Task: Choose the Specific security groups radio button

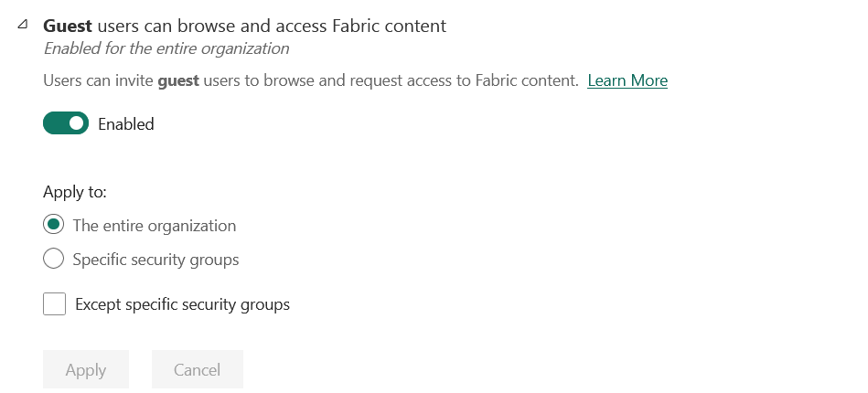Action: 54,260
